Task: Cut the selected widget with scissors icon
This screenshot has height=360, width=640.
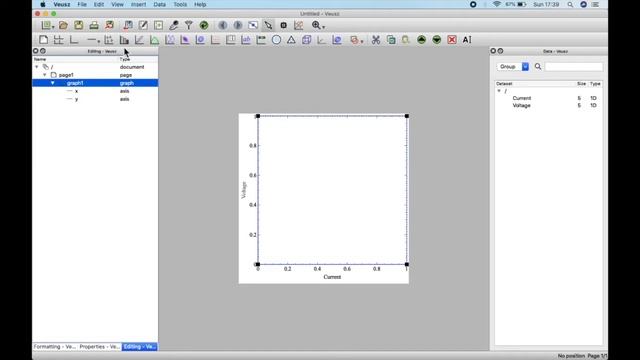Action: point(376,40)
